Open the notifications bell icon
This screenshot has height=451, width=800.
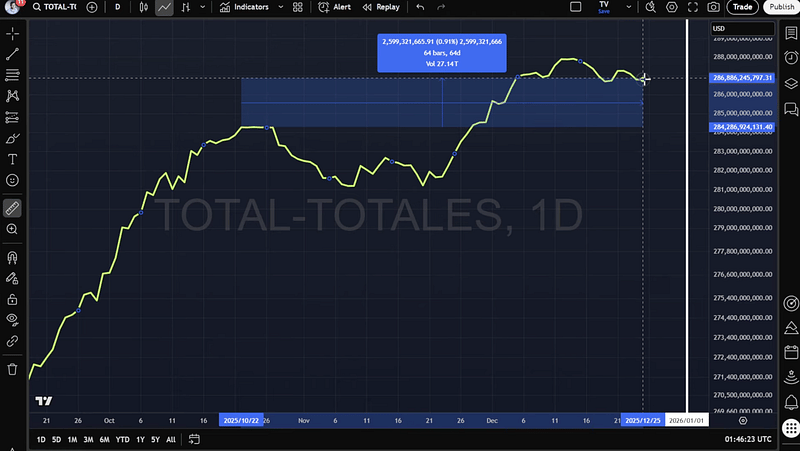(791, 403)
